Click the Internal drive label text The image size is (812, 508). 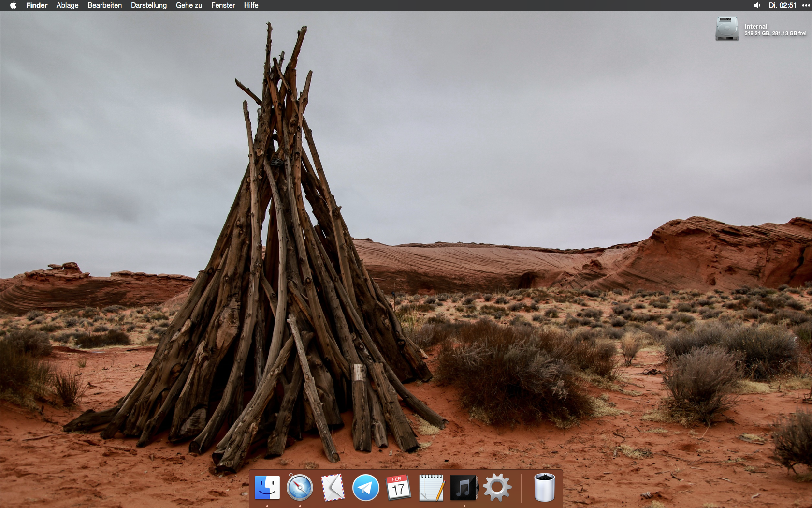[x=756, y=27]
